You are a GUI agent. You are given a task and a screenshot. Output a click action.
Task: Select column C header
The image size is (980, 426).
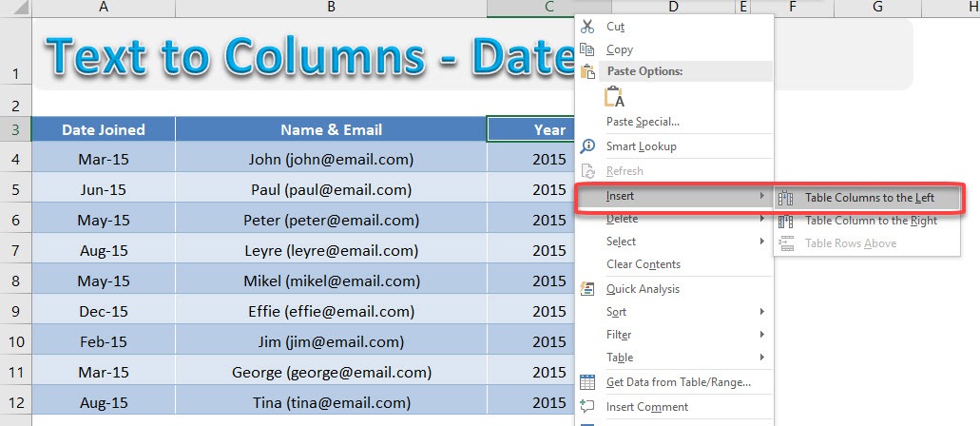pos(548,8)
